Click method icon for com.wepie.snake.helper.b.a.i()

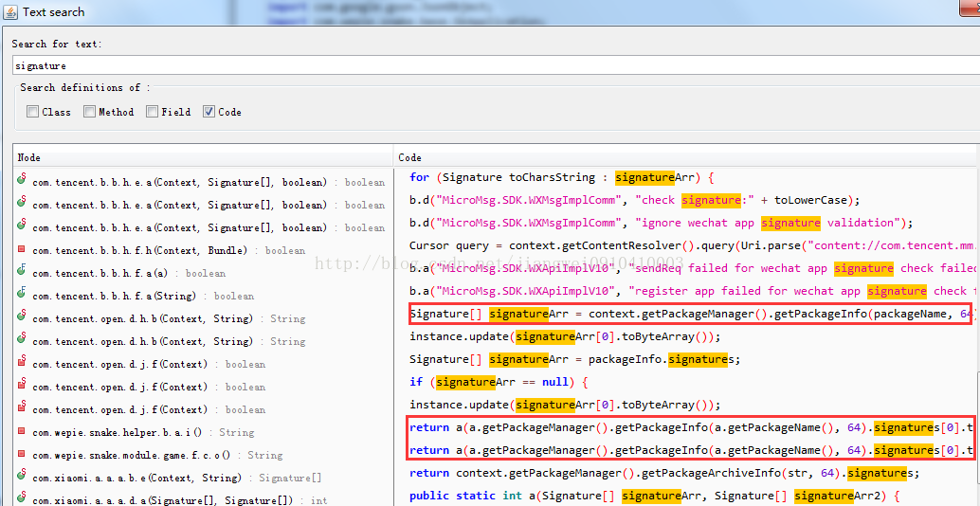pyautogui.click(x=21, y=432)
